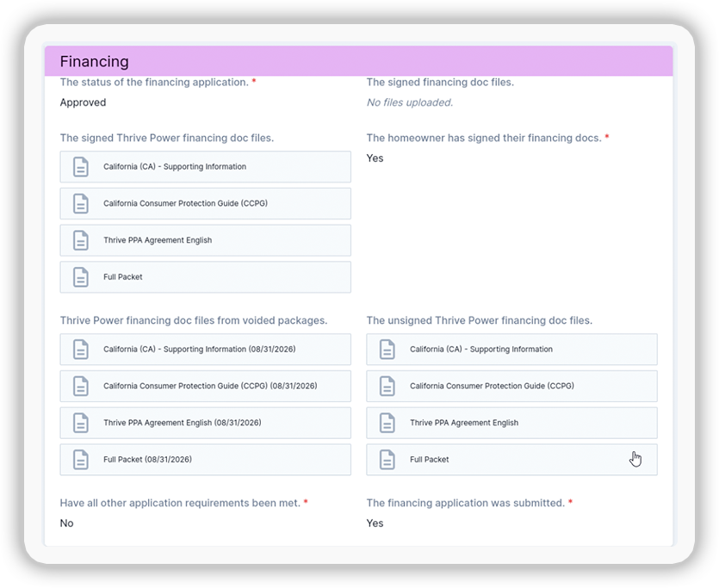The height and width of the screenshot is (588, 719).
Task: Open voided California (CA) - Supporting Information (08/31/2026)
Action: point(206,350)
